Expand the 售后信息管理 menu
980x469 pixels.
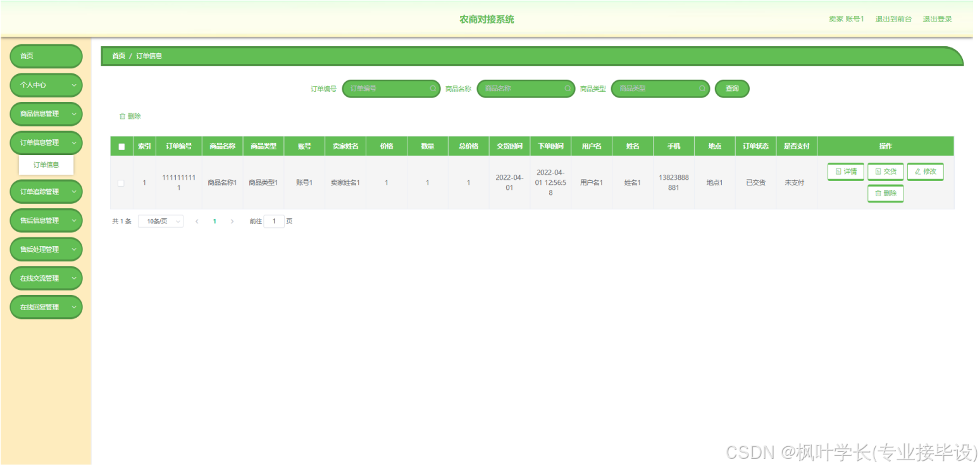point(46,220)
